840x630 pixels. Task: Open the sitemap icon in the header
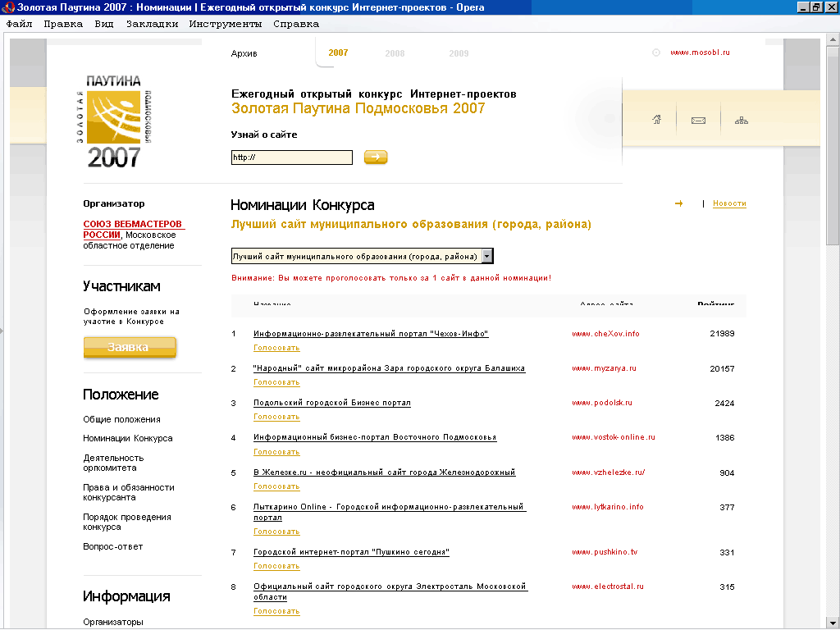[742, 121]
